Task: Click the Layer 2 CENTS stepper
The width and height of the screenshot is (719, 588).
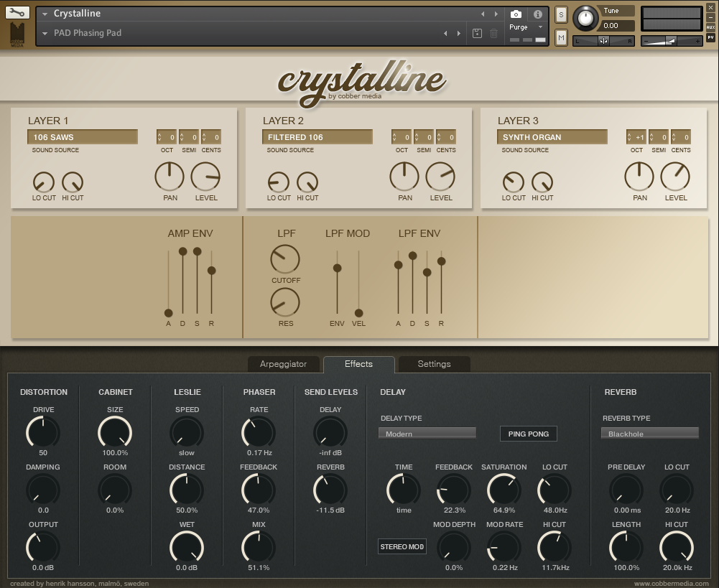Action: coord(446,137)
